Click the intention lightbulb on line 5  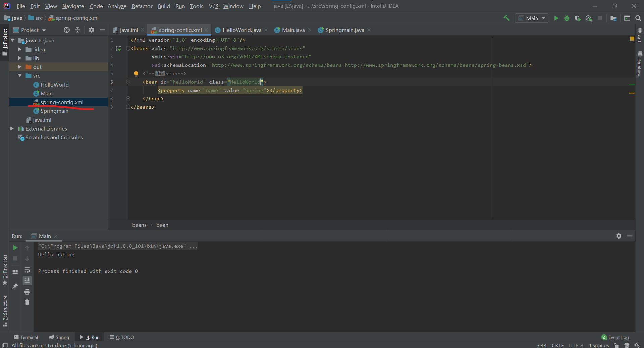pyautogui.click(x=136, y=74)
